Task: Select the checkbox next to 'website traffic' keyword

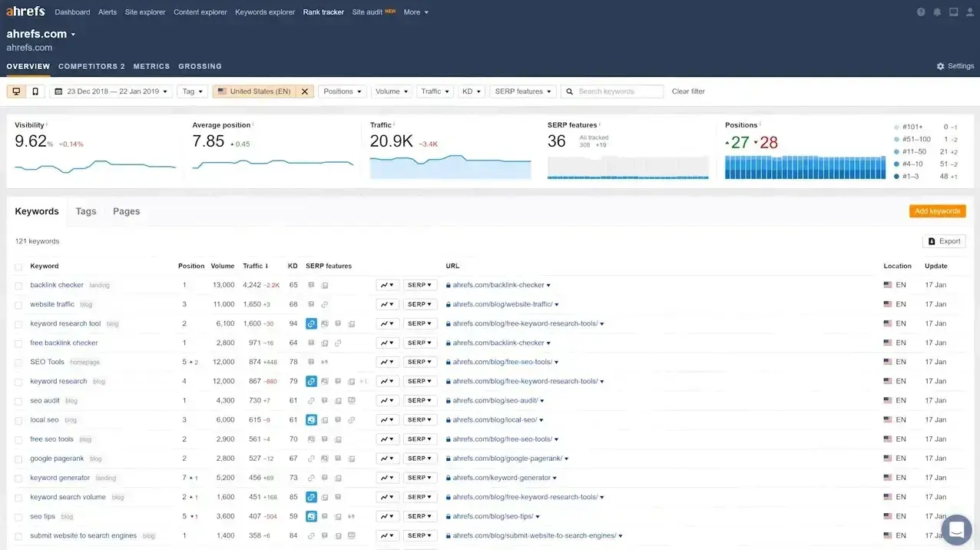Action: [x=18, y=304]
